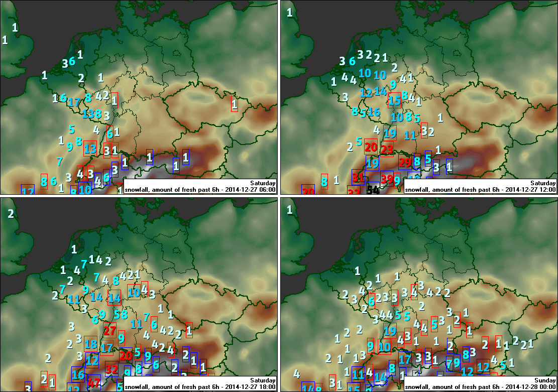Click the red 31 value in the 12:00 map

click(x=358, y=177)
